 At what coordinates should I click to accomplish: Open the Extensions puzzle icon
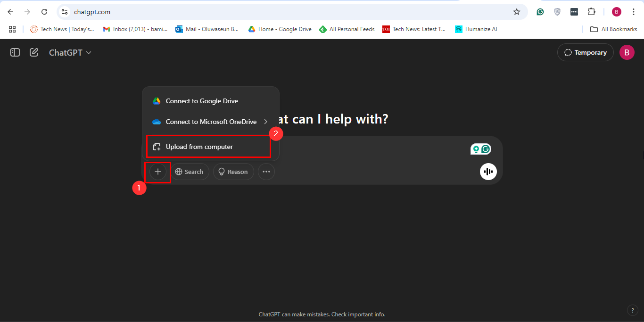pyautogui.click(x=591, y=12)
